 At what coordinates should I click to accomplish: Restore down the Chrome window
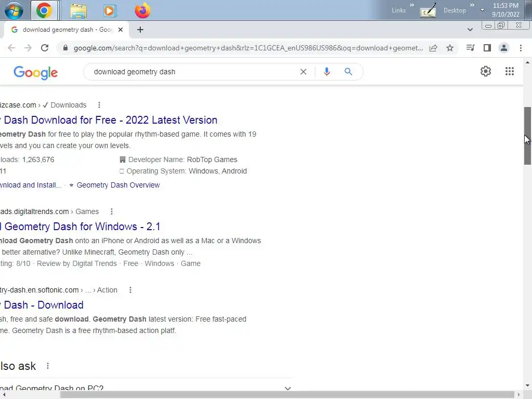pyautogui.click(x=501, y=25)
